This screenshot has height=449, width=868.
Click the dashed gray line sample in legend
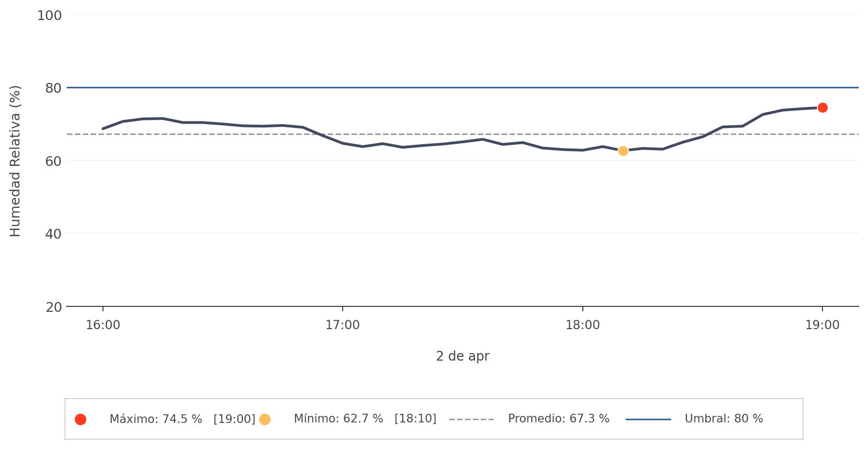(471, 419)
